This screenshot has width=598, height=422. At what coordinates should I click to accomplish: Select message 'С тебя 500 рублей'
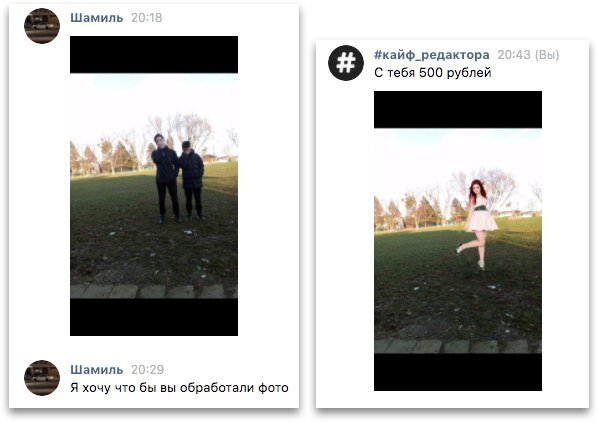(x=432, y=73)
